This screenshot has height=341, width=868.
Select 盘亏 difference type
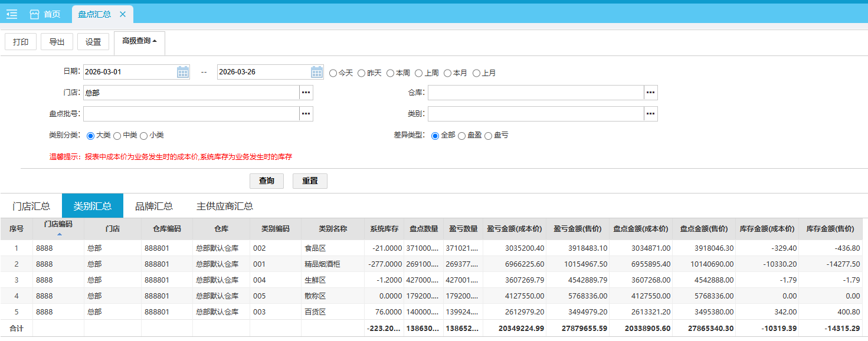point(489,136)
